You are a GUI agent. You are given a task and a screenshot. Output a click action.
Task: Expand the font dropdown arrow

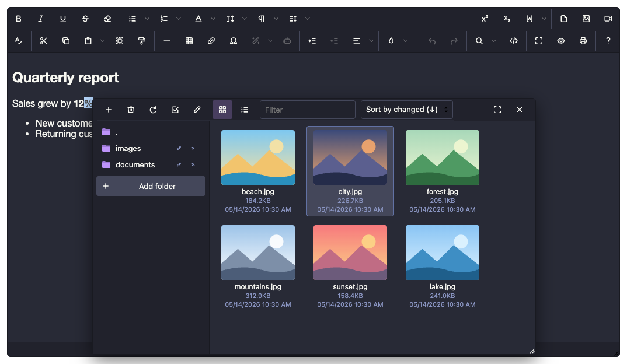[213, 19]
